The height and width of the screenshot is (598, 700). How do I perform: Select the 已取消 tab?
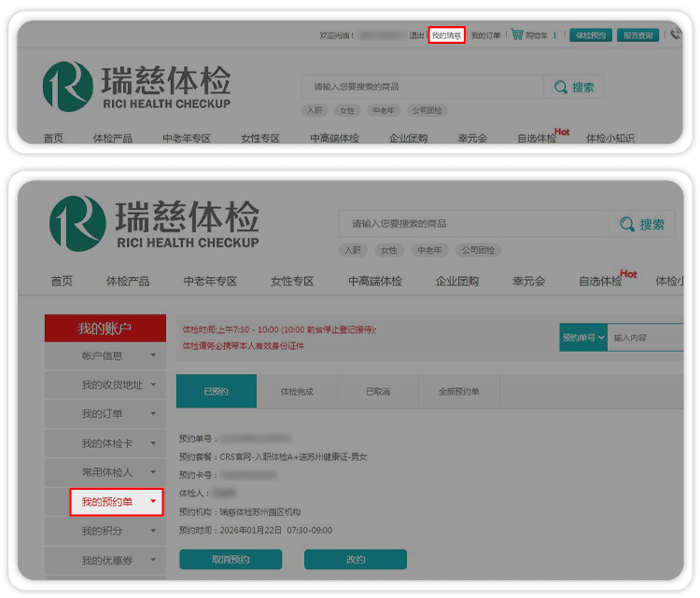coord(378,392)
